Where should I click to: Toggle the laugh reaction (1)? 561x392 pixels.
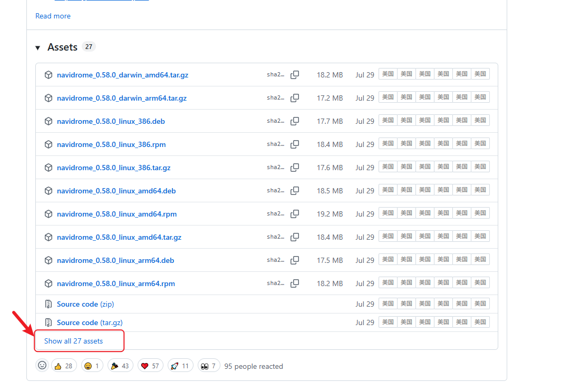click(x=92, y=366)
